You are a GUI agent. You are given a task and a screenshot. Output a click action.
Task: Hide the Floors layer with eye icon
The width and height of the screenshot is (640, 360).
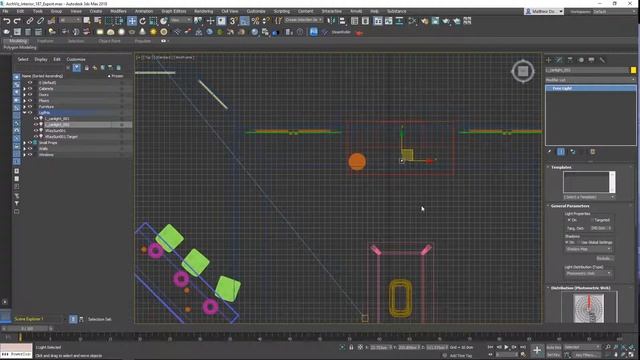30,100
